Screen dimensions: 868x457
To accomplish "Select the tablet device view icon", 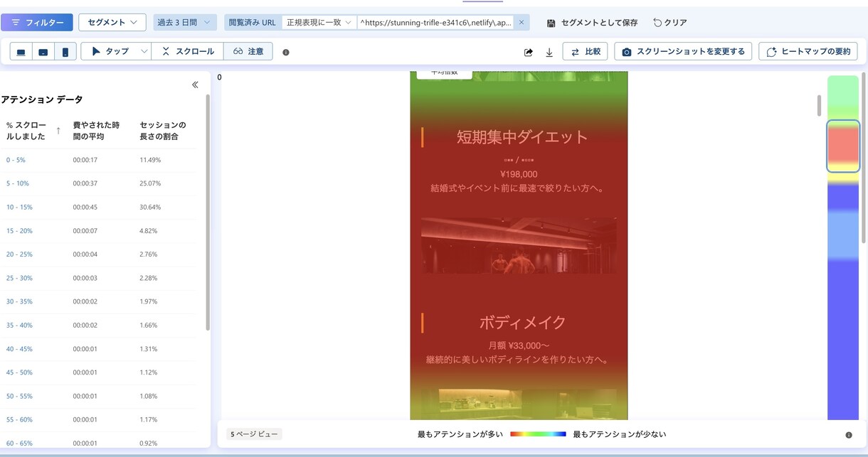I will (x=43, y=52).
